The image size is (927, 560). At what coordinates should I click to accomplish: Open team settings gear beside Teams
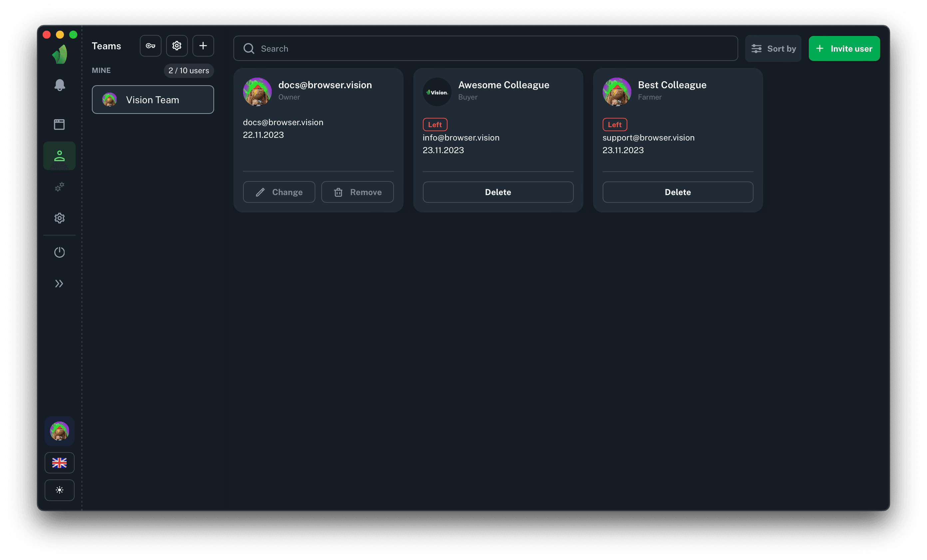(x=177, y=46)
